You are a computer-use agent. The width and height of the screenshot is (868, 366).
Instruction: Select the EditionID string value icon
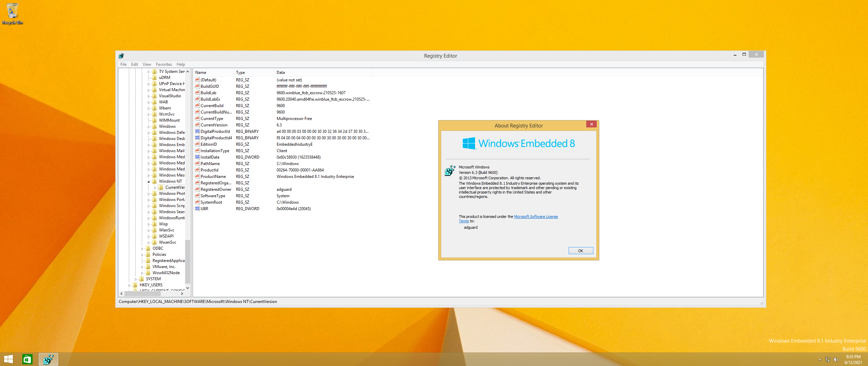(x=197, y=144)
